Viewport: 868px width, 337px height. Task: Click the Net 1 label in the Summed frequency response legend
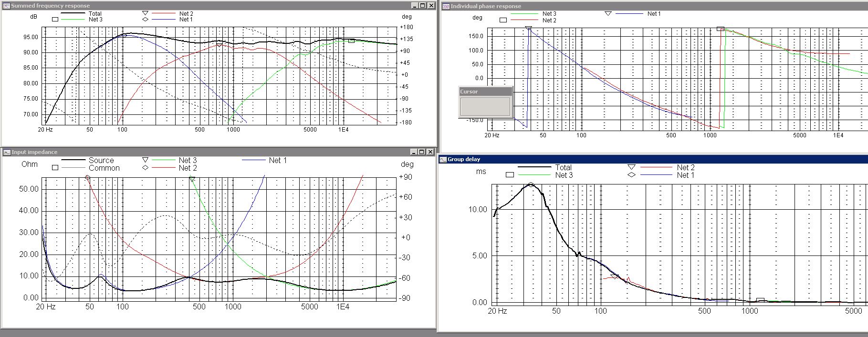[x=186, y=20]
